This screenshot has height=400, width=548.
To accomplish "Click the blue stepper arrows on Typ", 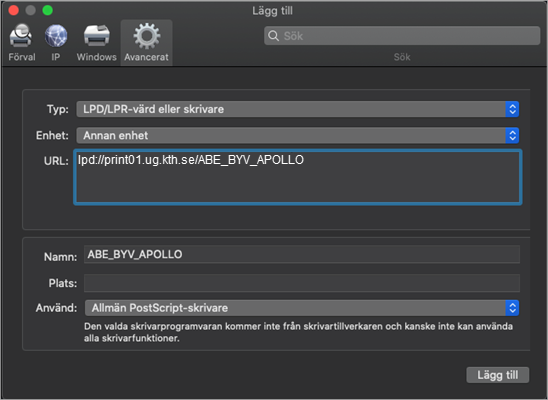I will 512,109.
